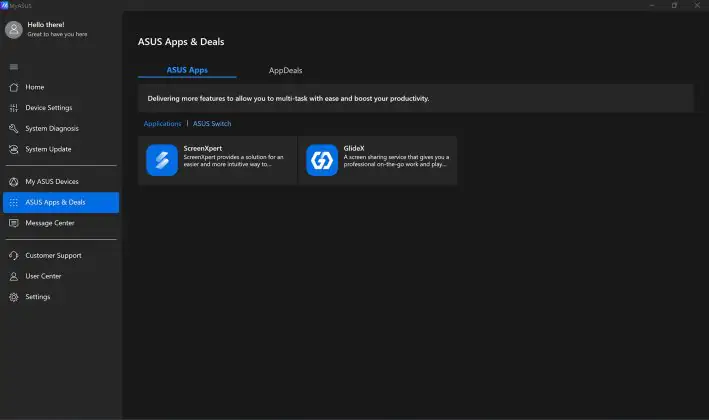The height and width of the screenshot is (420, 709).
Task: Click the Settings gear icon
Action: 14,297
